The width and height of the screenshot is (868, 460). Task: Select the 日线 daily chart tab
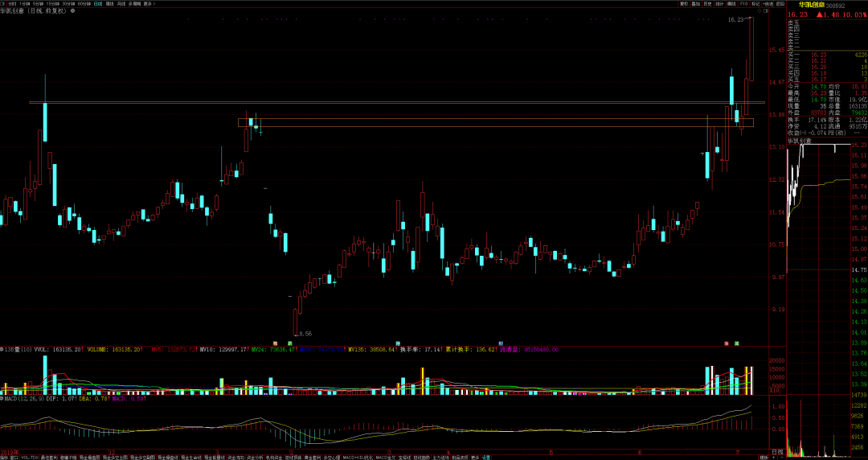[x=97, y=3]
